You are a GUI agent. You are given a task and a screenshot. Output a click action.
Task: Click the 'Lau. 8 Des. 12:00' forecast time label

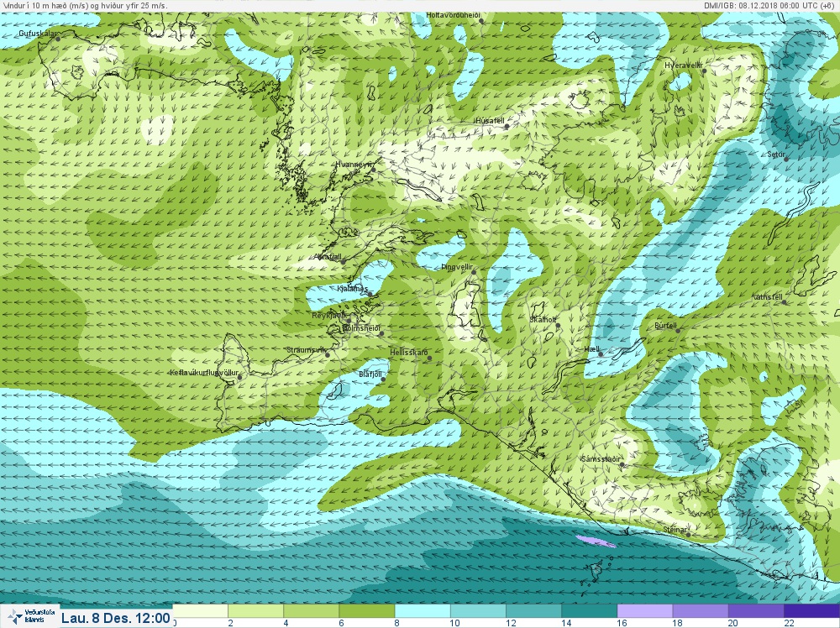click(116, 618)
